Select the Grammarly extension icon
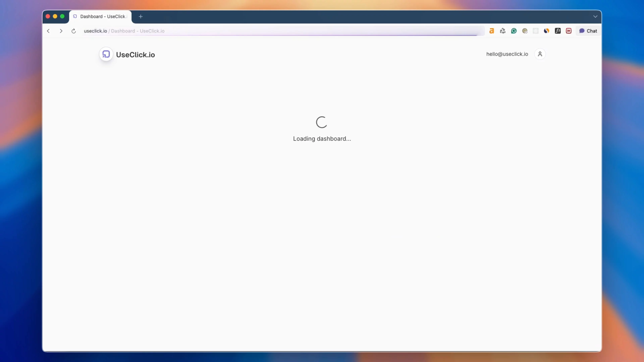Viewport: 644px width, 362px height. click(x=514, y=31)
